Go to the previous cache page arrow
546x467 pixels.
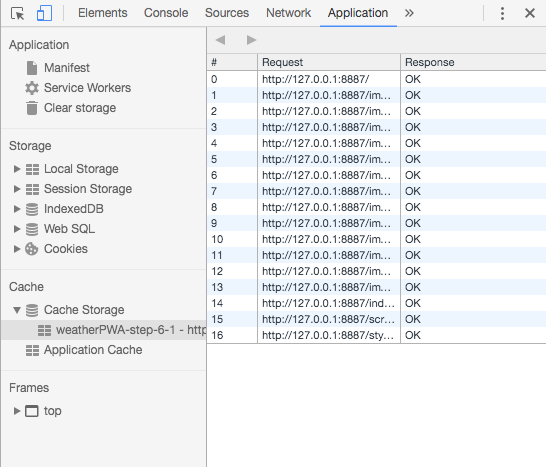[220, 40]
